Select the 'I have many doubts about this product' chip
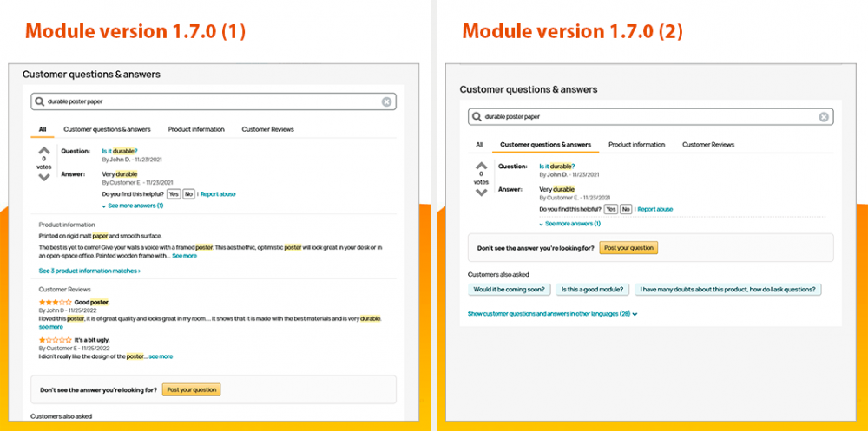The height and width of the screenshot is (431, 868). pyautogui.click(x=728, y=290)
